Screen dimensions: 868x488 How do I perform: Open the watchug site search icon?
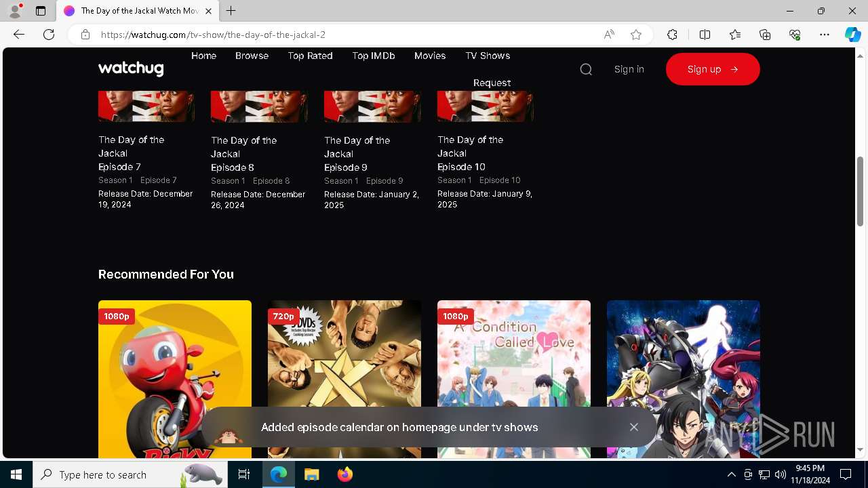point(586,69)
